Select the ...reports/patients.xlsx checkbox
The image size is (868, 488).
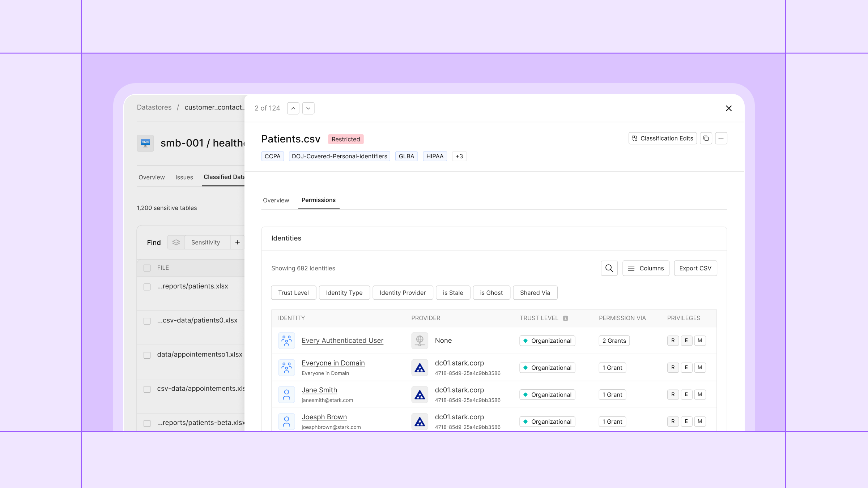[147, 287]
